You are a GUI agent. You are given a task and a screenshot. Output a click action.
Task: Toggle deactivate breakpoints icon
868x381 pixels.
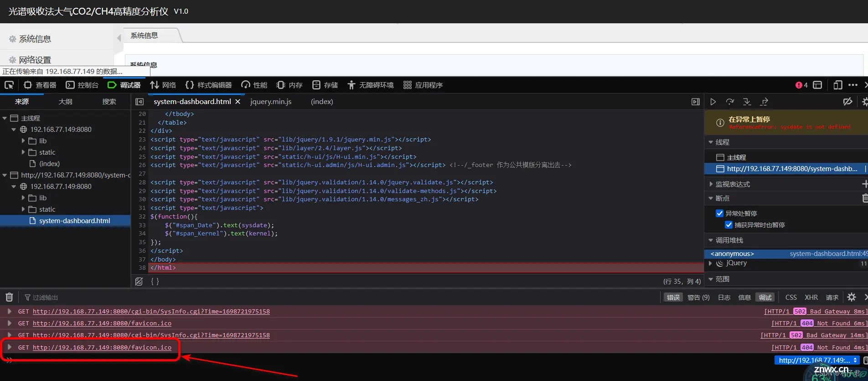[x=847, y=102]
